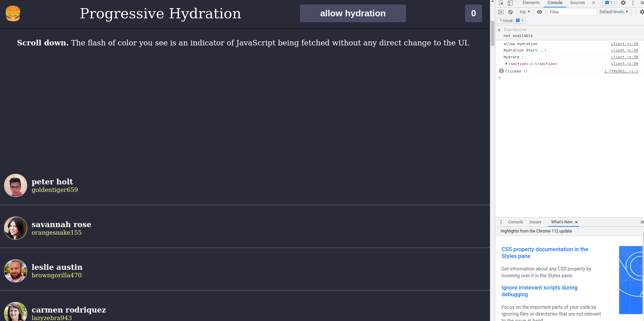Select username browngorilla470
Screen dimensions: 644x321
tap(57, 275)
